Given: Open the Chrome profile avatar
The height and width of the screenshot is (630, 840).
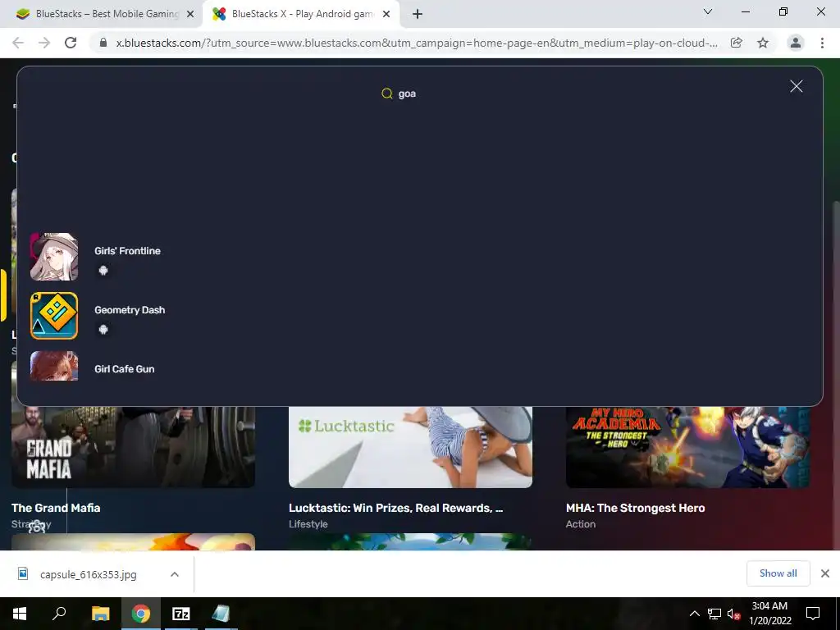Looking at the screenshot, I should 796,43.
